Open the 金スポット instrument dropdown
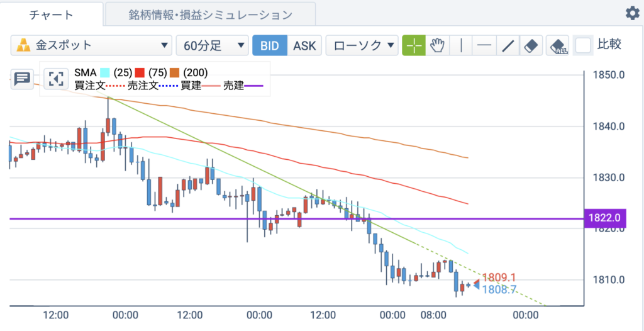This screenshot has height=331, width=644. tap(91, 45)
